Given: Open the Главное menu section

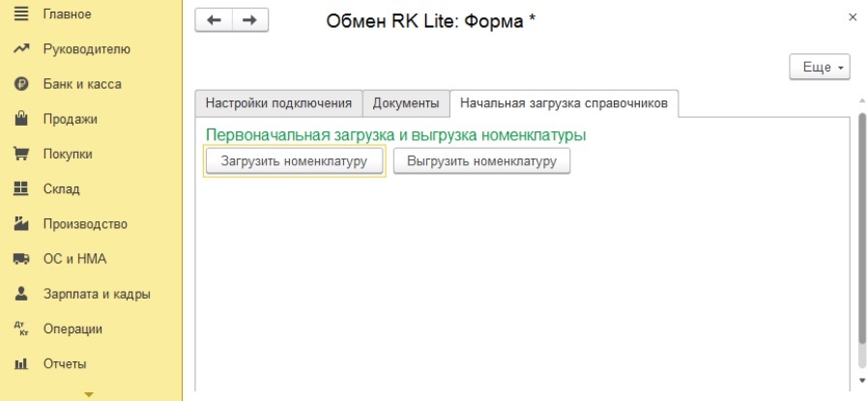Looking at the screenshot, I should click(x=68, y=14).
